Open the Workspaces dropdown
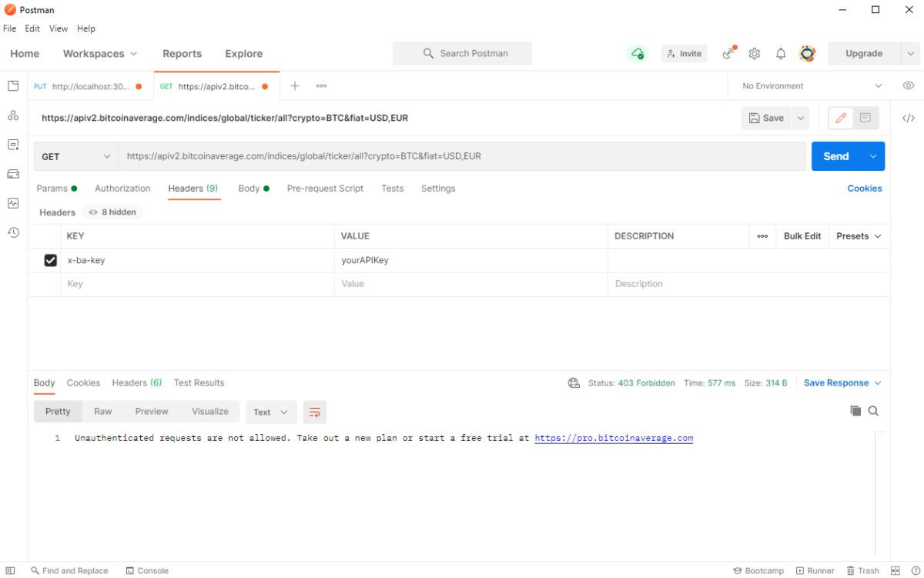The height and width of the screenshot is (578, 924). (100, 54)
